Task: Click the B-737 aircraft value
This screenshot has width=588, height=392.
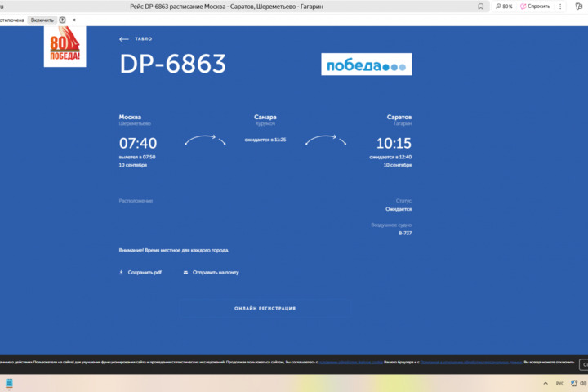Action: [x=405, y=233]
